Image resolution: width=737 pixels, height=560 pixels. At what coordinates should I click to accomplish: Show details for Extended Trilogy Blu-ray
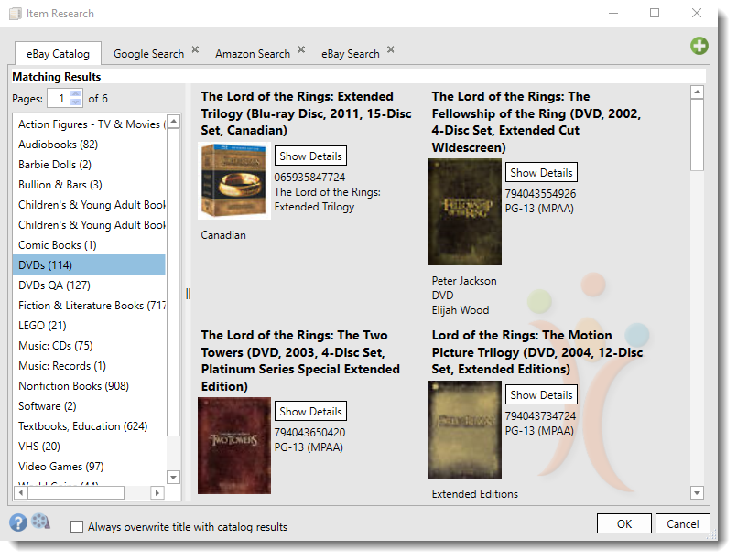310,156
